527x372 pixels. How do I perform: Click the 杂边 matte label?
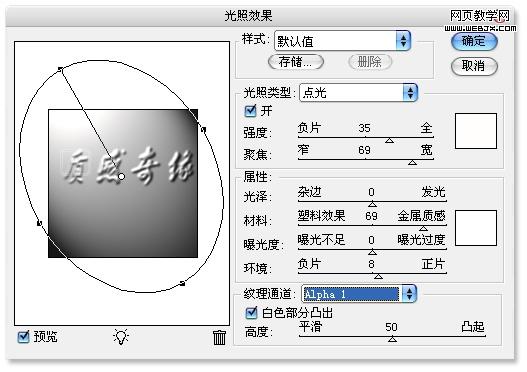click(310, 192)
